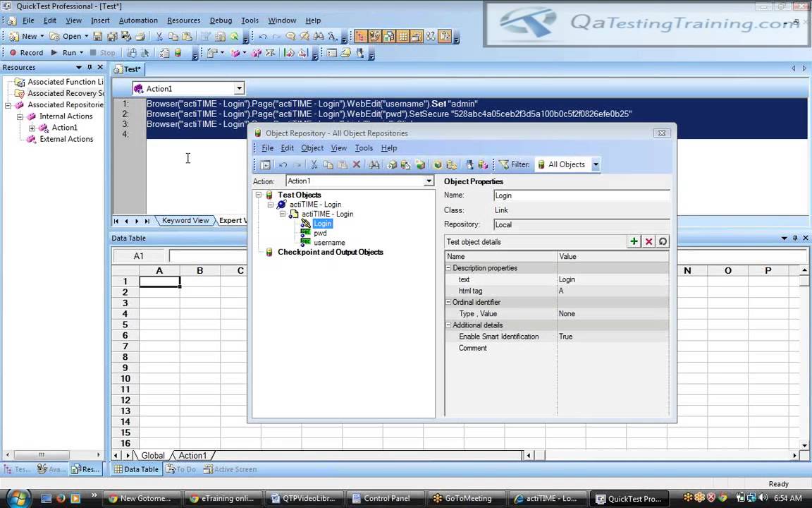The width and height of the screenshot is (812, 508).
Task: Collapse the Additional details section
Action: coord(448,325)
